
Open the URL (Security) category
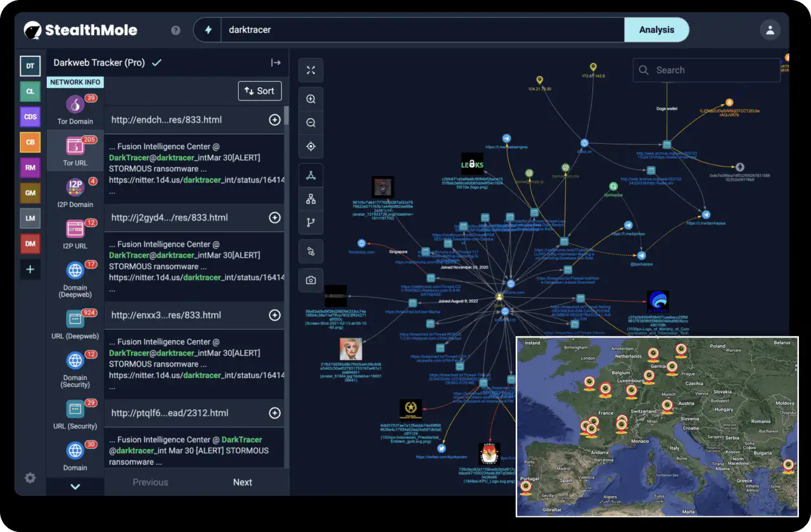pos(75,414)
